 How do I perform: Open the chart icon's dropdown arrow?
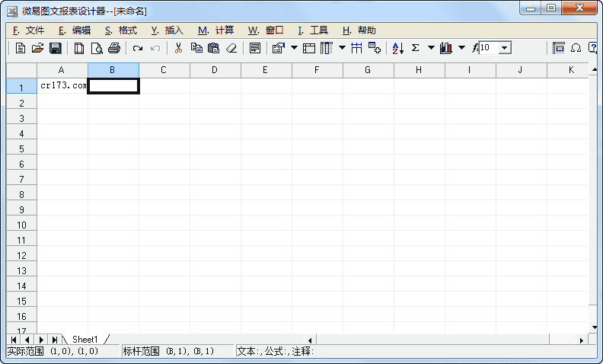[x=461, y=48]
